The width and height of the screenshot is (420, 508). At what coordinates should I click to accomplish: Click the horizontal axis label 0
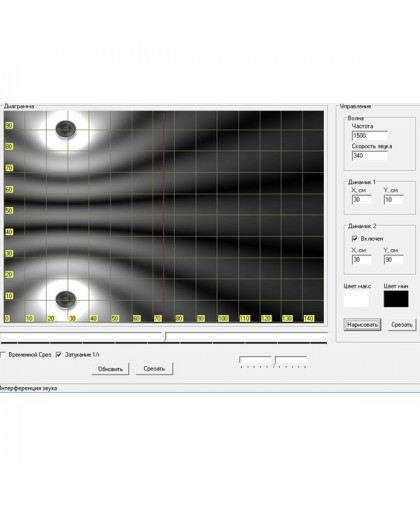click(x=7, y=318)
